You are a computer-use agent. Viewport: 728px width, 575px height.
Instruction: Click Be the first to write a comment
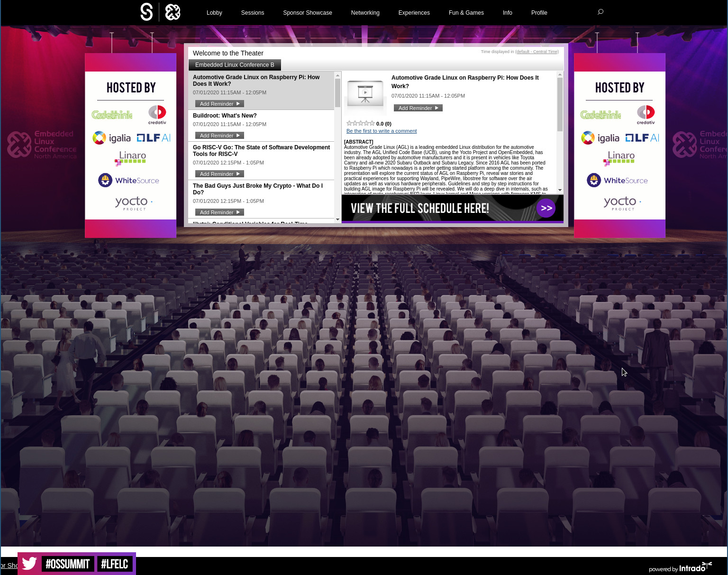(382, 131)
